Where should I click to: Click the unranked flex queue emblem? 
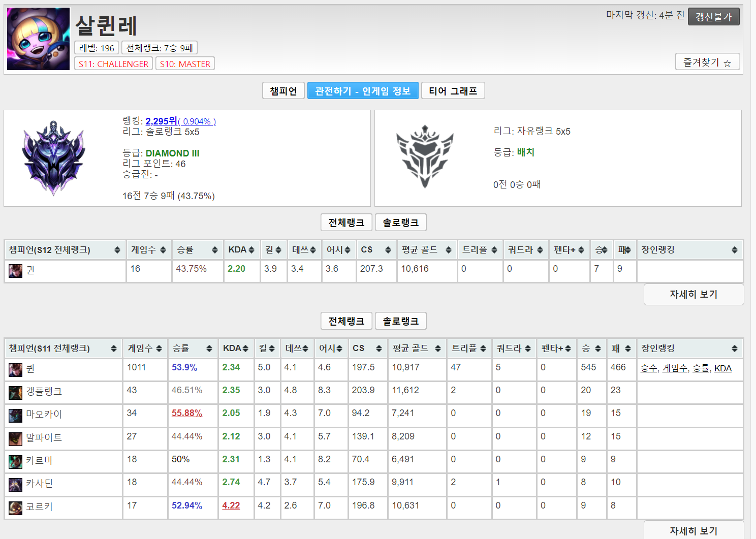pos(425,156)
